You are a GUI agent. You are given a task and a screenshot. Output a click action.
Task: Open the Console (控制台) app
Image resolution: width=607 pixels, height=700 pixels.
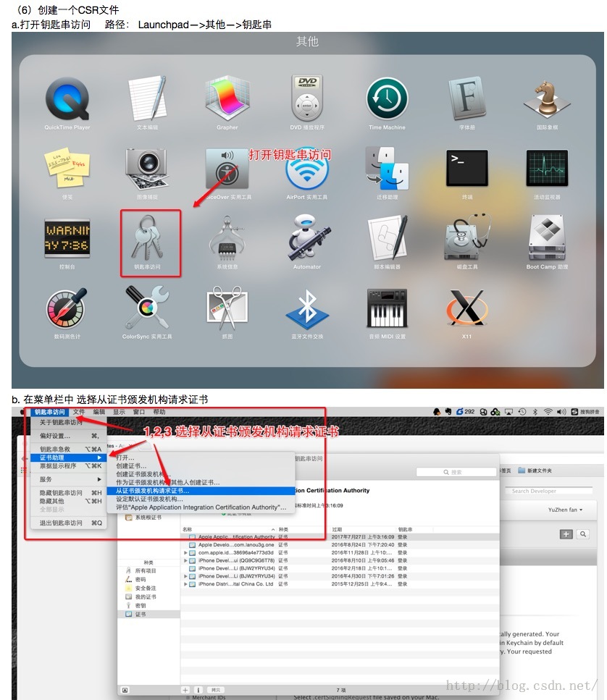(67, 238)
